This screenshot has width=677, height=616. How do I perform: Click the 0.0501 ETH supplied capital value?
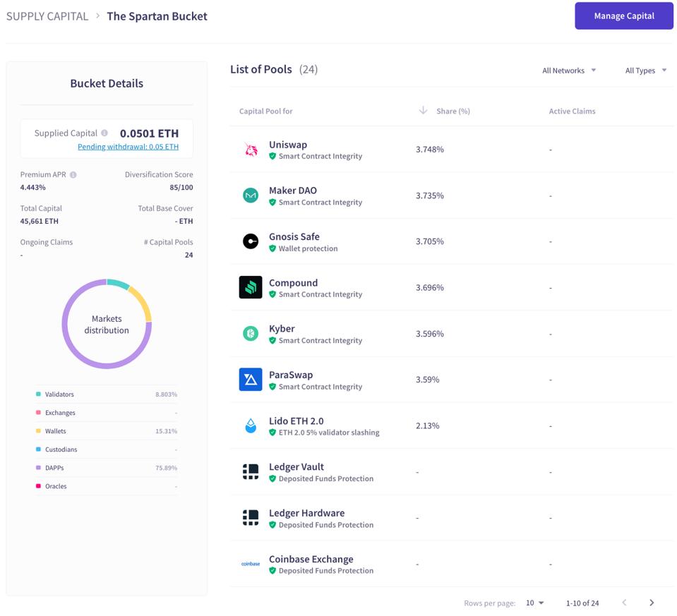tap(149, 133)
